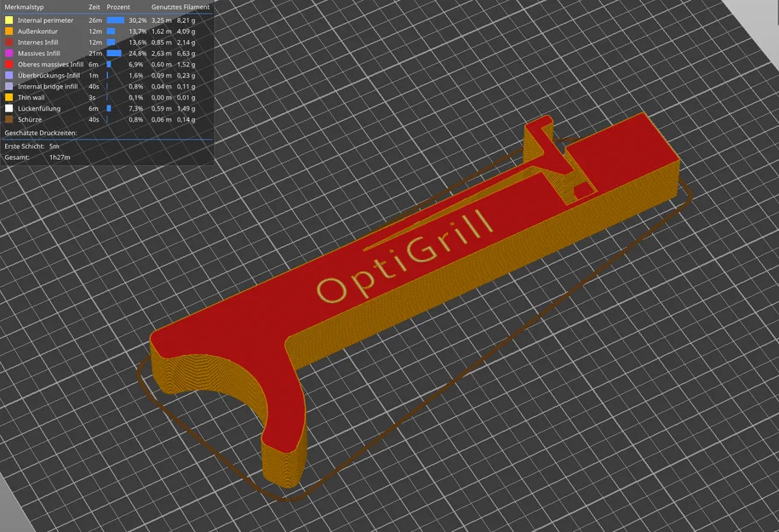Image resolution: width=779 pixels, height=532 pixels.
Task: Click the magenta Massives Infill color swatch
Action: point(9,53)
